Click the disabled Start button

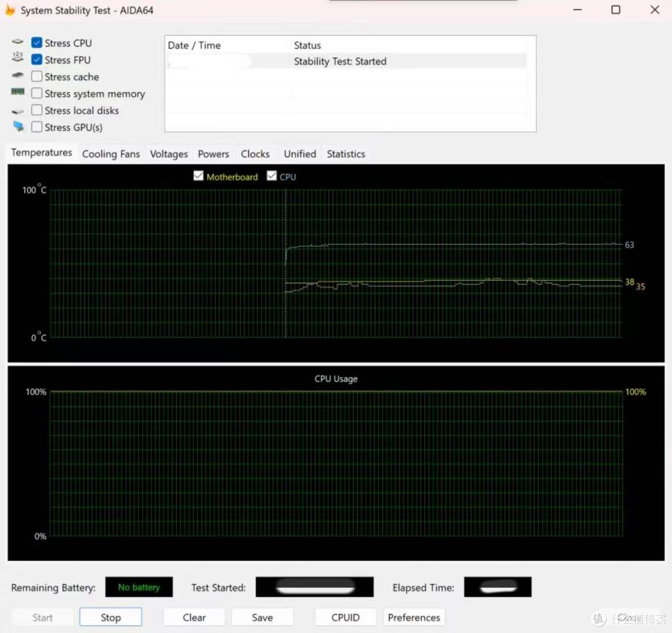pyautogui.click(x=42, y=617)
